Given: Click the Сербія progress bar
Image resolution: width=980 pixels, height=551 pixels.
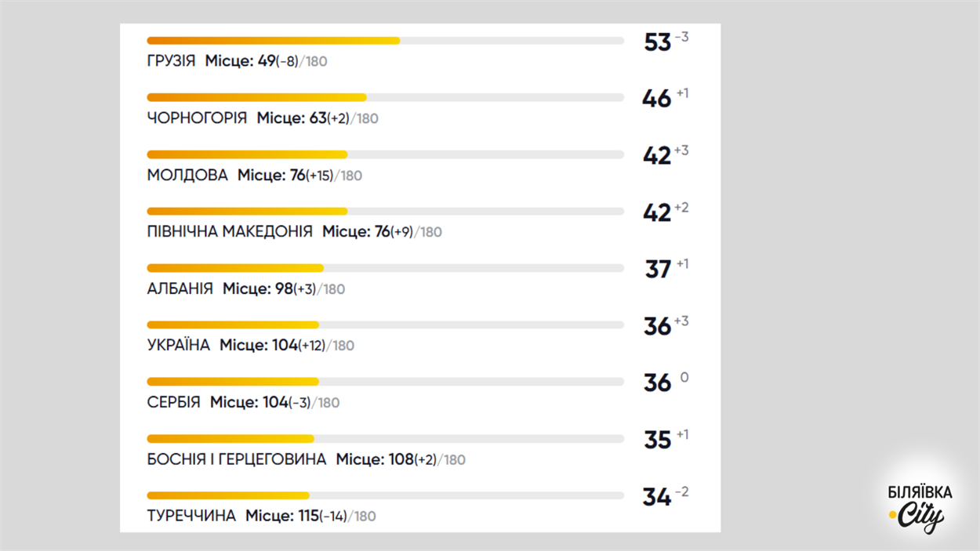Looking at the screenshot, I should click(386, 382).
